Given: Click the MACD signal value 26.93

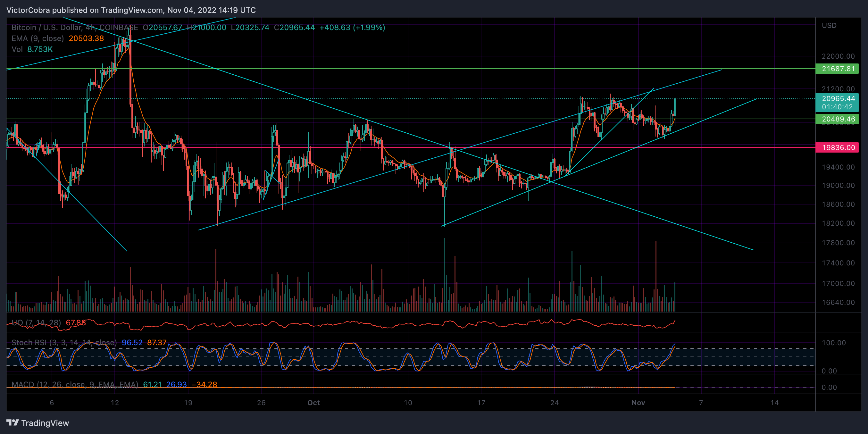Looking at the screenshot, I should (x=177, y=384).
